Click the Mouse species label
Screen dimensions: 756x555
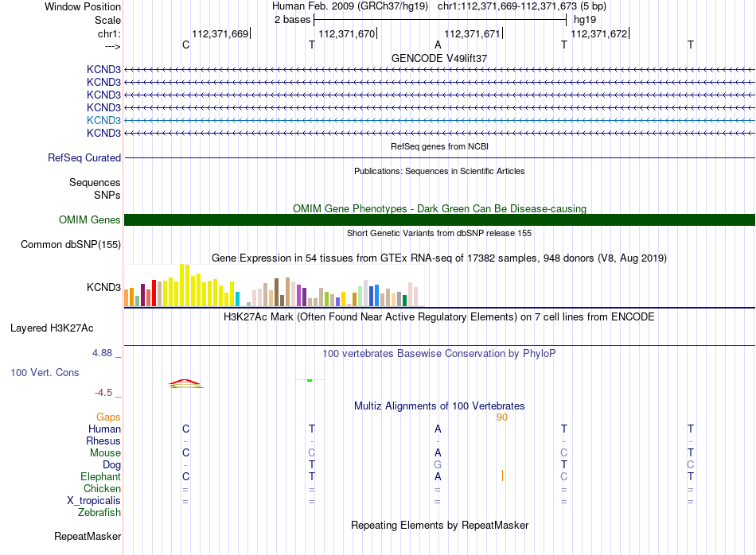point(105,453)
